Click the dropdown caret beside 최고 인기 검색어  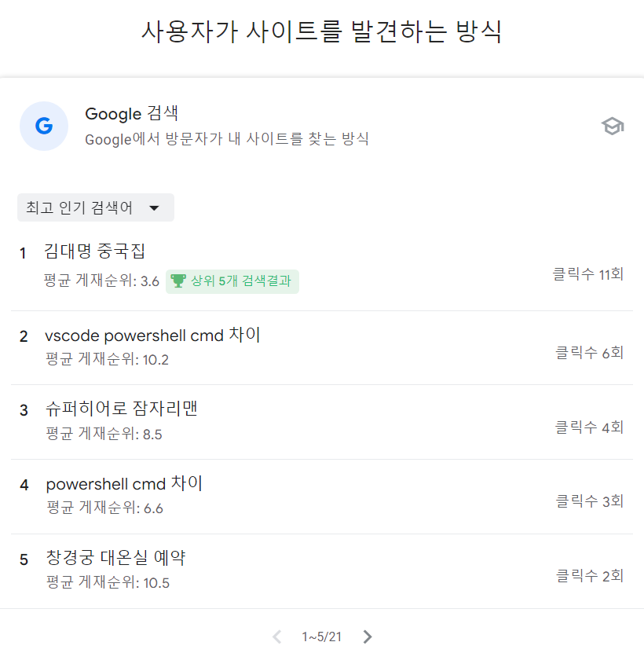[155, 208]
